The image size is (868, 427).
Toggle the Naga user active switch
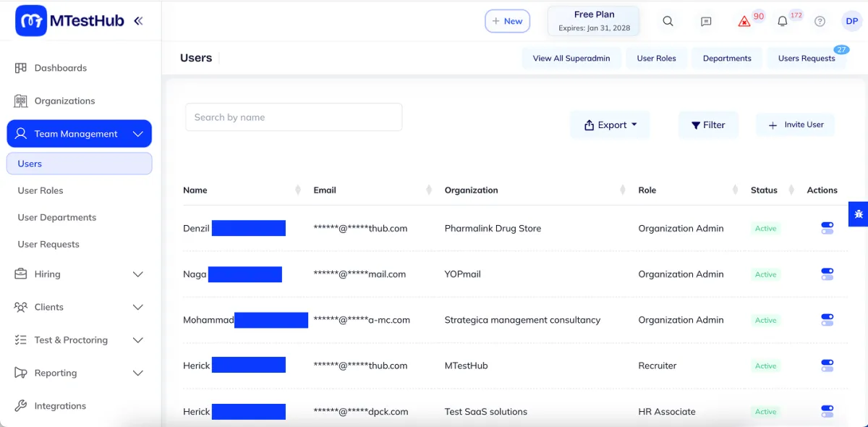[x=827, y=274]
